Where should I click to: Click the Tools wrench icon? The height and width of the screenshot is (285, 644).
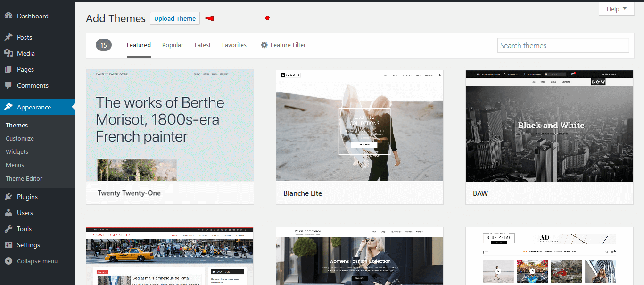[x=8, y=228]
